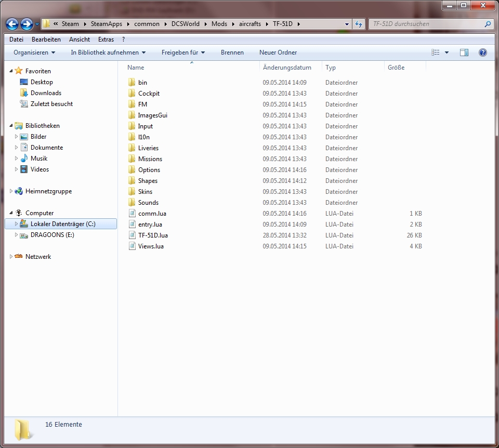This screenshot has width=499, height=448.
Task: Open recent pages dropdown next to Forward
Action: click(x=37, y=24)
